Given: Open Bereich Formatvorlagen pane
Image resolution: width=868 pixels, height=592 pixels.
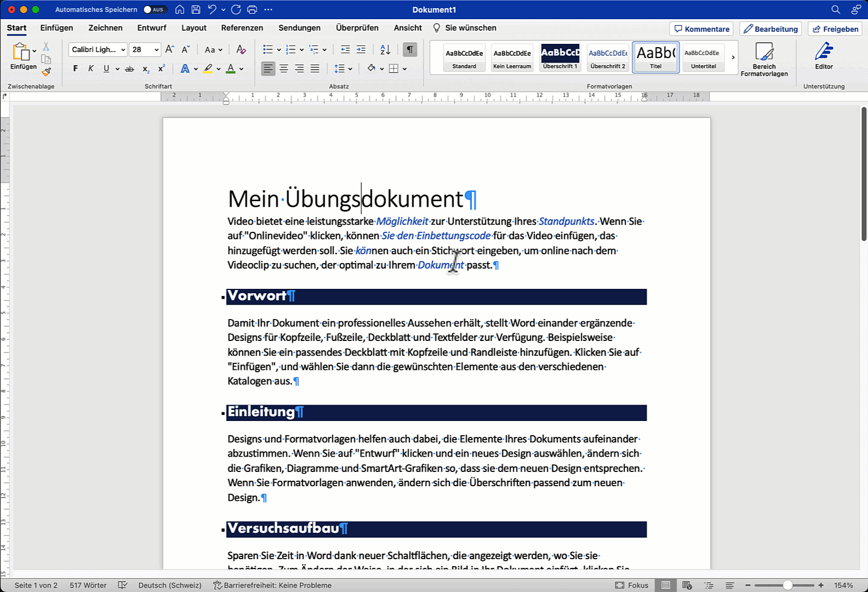Looking at the screenshot, I should coord(764,59).
